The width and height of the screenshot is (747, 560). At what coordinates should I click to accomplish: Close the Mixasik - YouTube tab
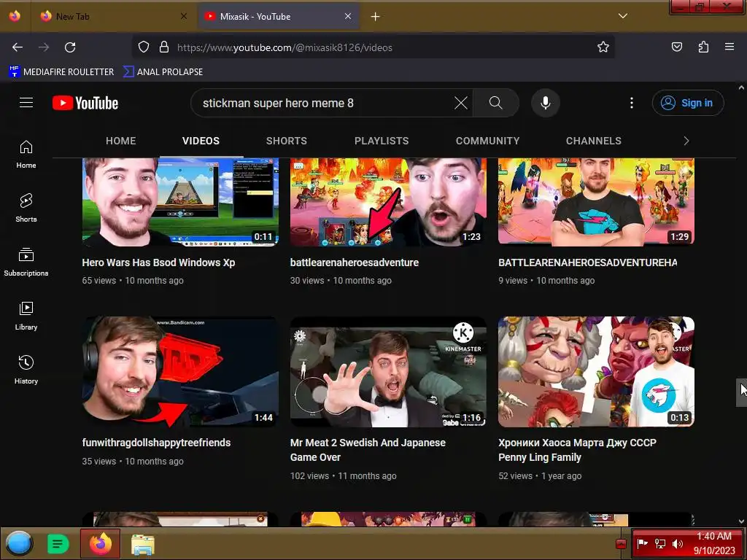348,16
